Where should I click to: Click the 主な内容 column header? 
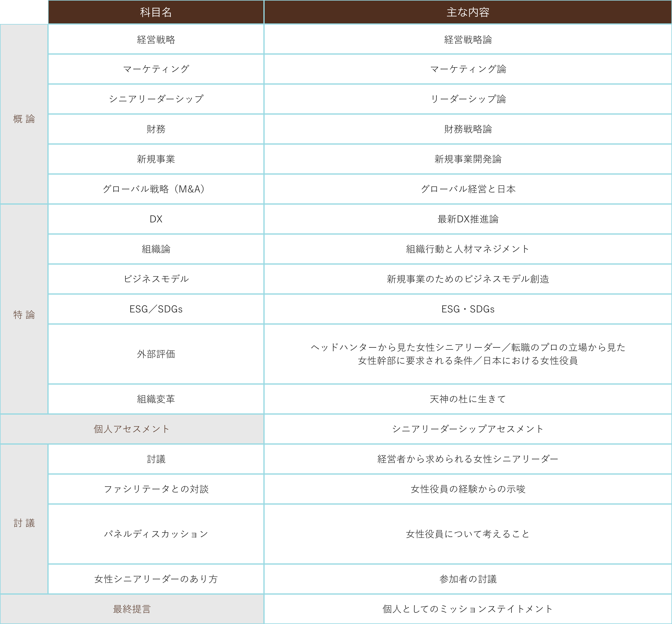(468, 12)
